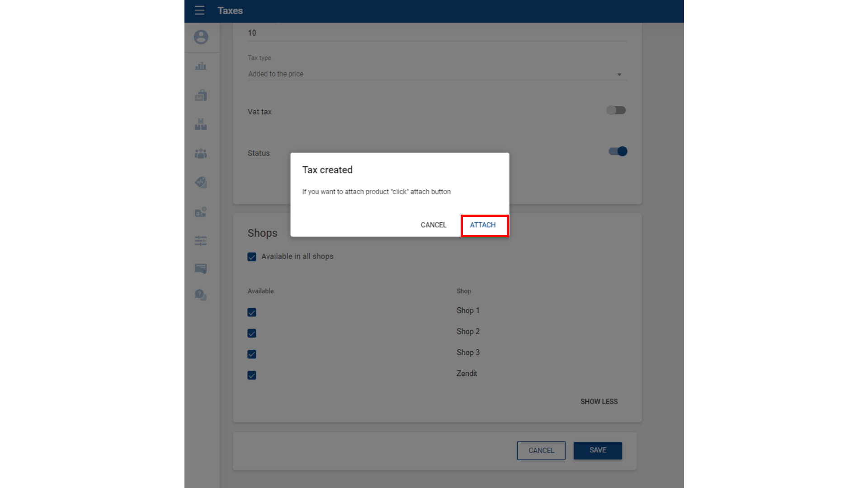
Task: Click the tax rate field showing 10
Action: (x=437, y=33)
